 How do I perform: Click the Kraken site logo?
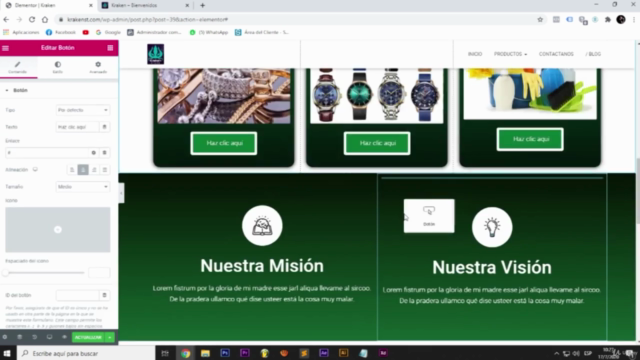click(x=156, y=54)
